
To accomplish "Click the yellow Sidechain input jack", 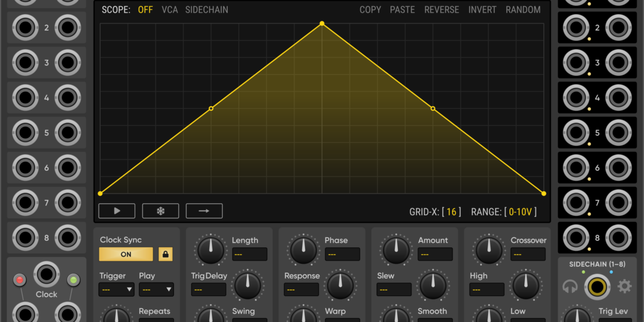I will (597, 286).
